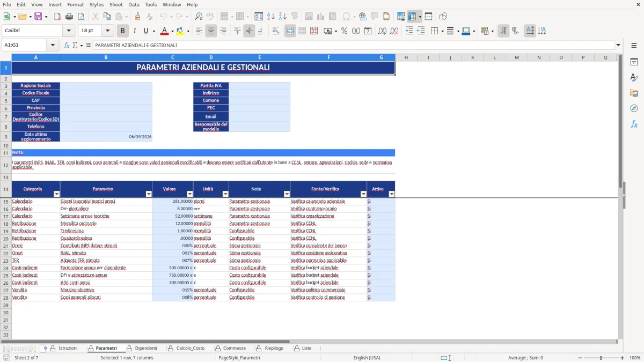Toggle Center Horizontally alignment
The height and width of the screenshot is (362, 644).
point(211,31)
